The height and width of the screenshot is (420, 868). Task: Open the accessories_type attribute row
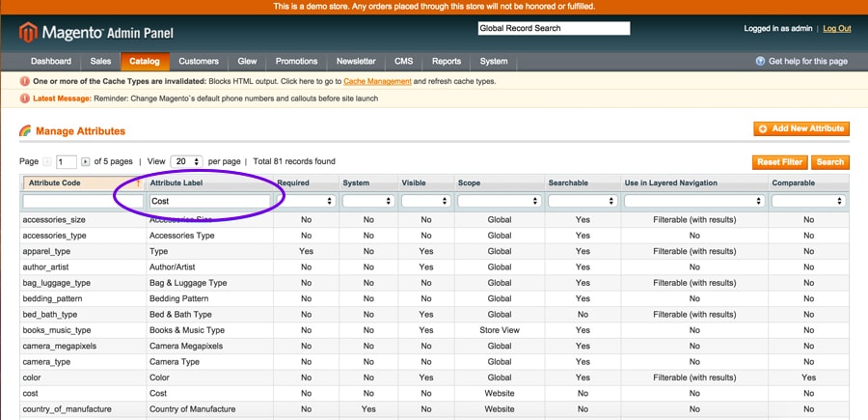tap(434, 236)
